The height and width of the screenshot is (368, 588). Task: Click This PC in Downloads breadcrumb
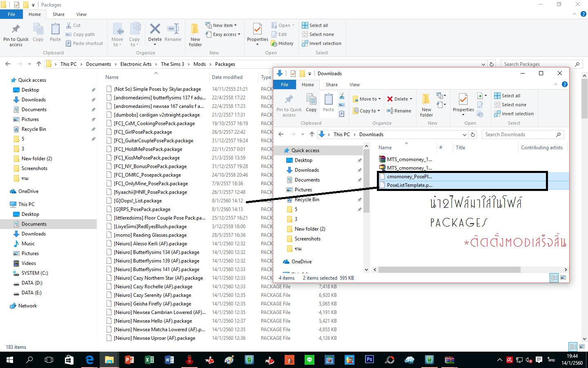(341, 135)
